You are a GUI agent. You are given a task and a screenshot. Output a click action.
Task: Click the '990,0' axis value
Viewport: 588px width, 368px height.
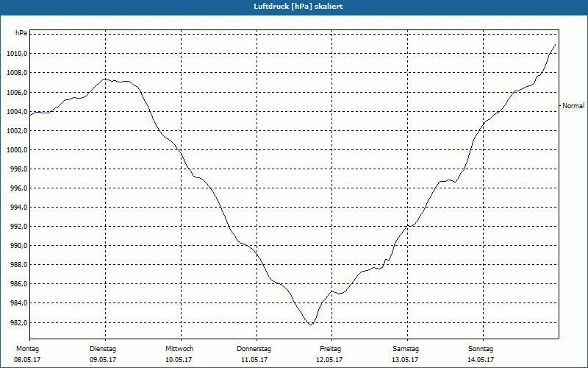point(18,246)
